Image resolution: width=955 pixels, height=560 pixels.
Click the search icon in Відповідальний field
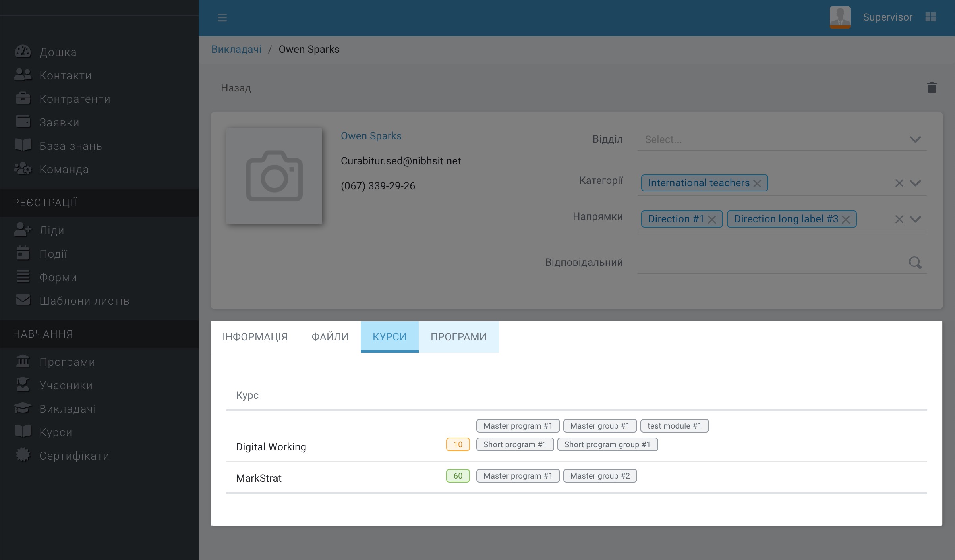click(x=915, y=263)
